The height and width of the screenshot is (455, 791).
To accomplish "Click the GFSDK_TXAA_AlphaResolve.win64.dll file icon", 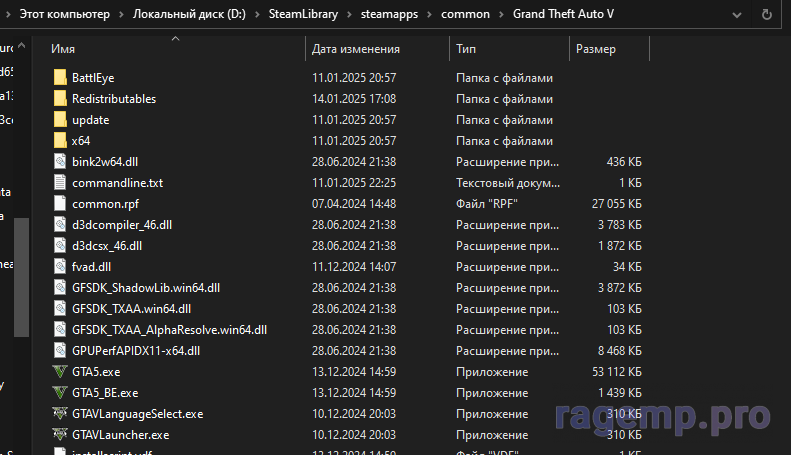I will click(x=60, y=330).
